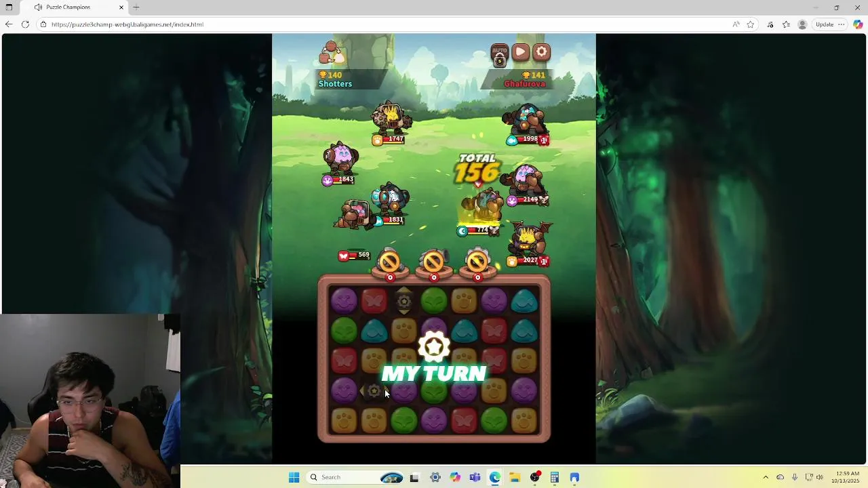The width and height of the screenshot is (868, 488).
Task: Select the red butterfly tile in second row
Action: (x=494, y=331)
